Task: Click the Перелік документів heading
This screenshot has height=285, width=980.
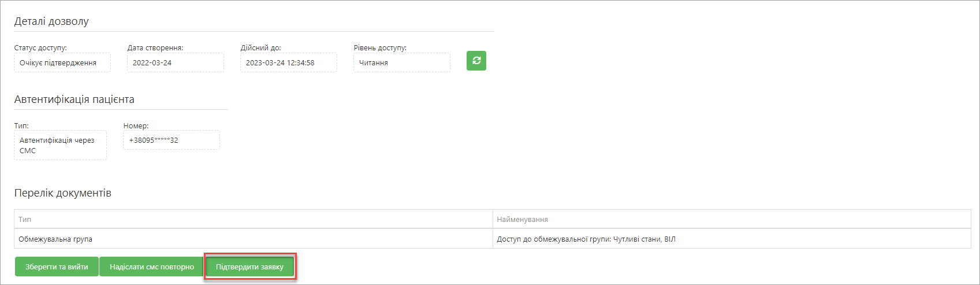Action: [x=63, y=193]
